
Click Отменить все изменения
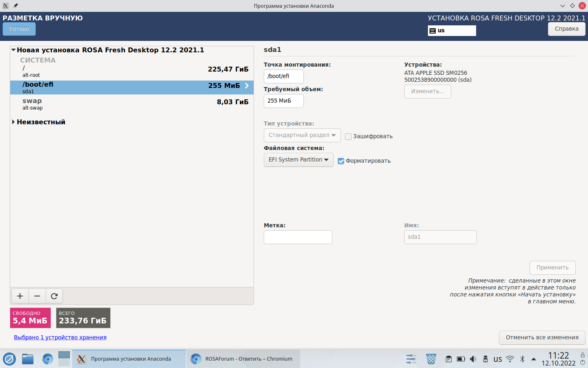pyautogui.click(x=542, y=338)
